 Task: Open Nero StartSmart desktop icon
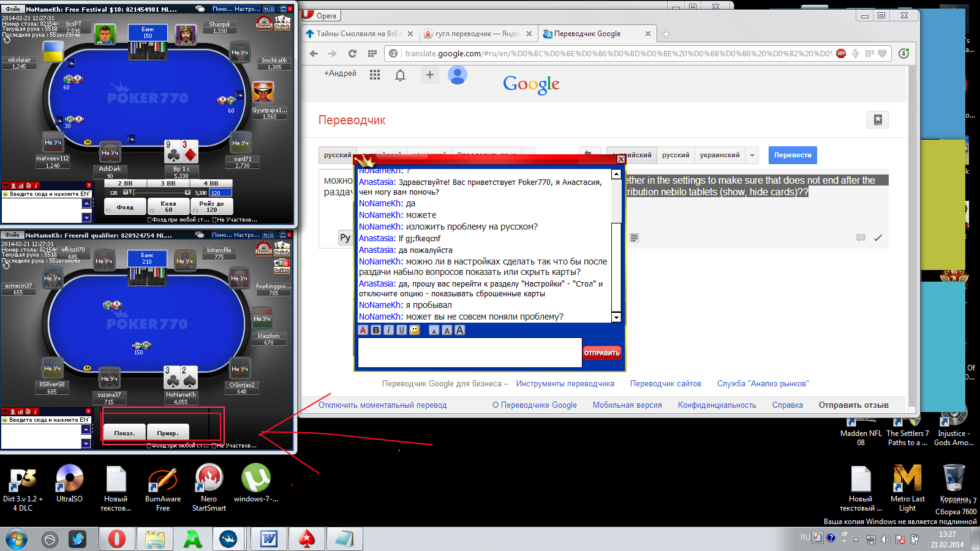209,487
